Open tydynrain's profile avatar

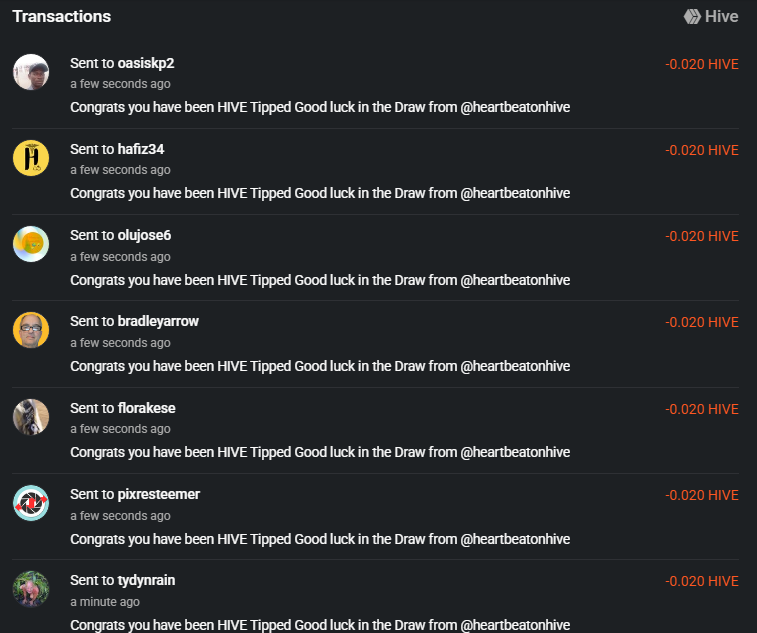point(31,589)
